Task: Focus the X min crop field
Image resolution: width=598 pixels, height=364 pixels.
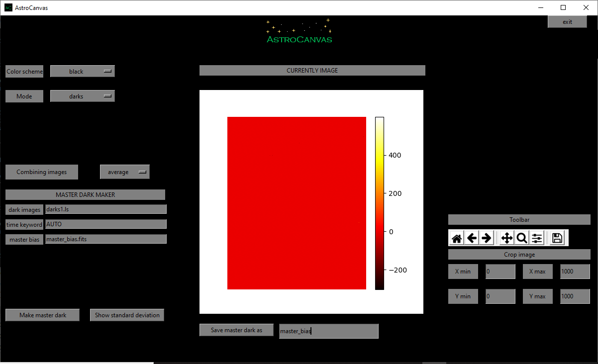Action: pos(500,271)
